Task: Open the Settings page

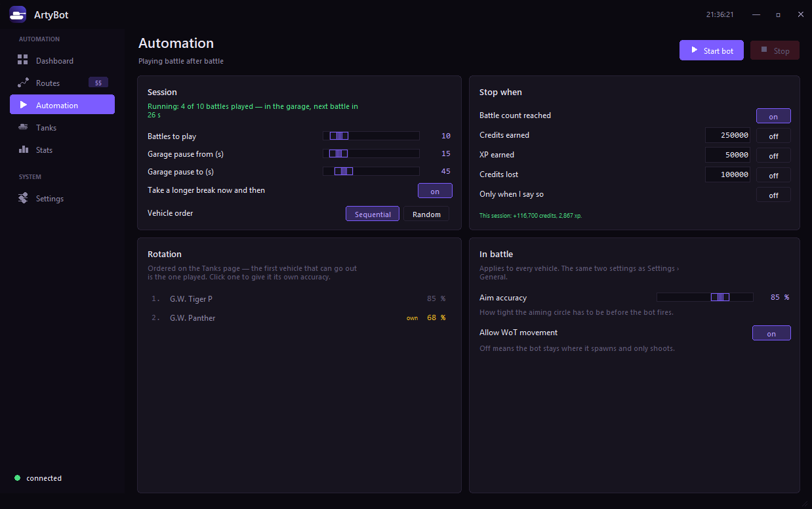Action: point(62,199)
